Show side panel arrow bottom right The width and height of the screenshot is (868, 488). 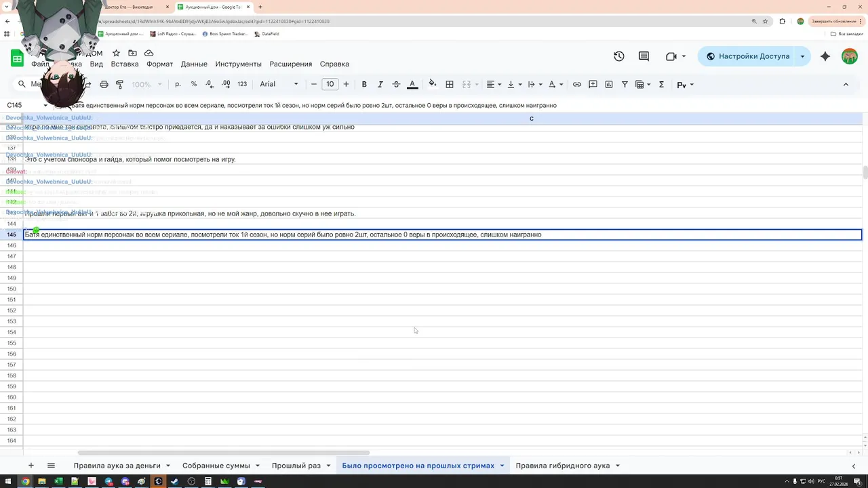tap(853, 466)
